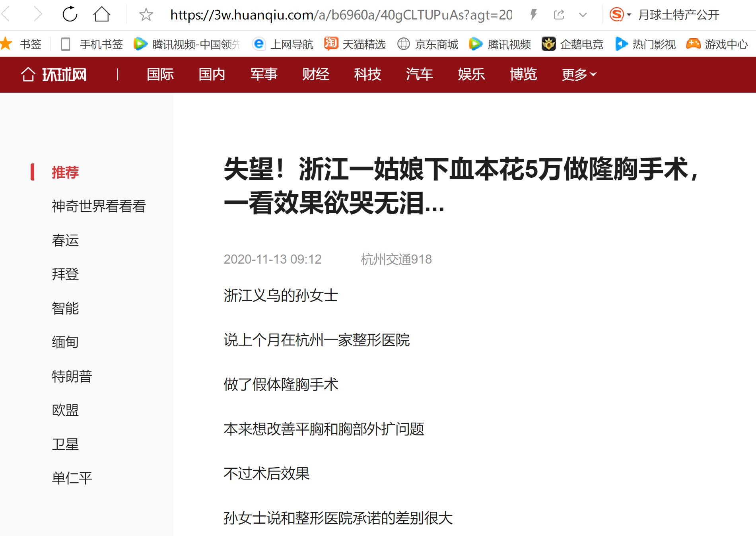Click the line 不过术后效果

[266, 474]
